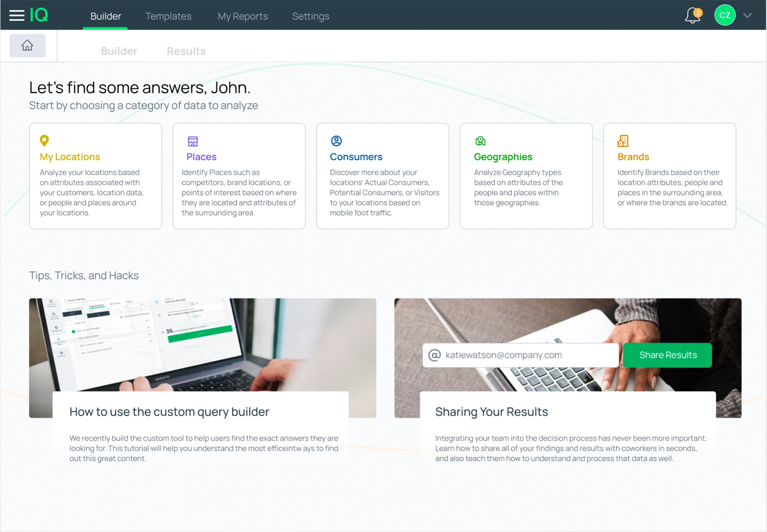Viewport: 767px width, 532px height.
Task: Open the Settings tab
Action: [x=310, y=16]
